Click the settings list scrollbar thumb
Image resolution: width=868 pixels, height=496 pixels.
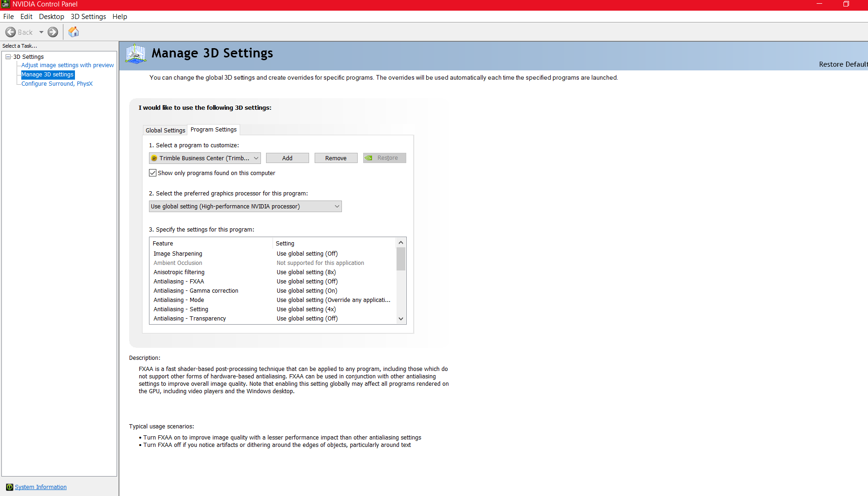pyautogui.click(x=401, y=259)
